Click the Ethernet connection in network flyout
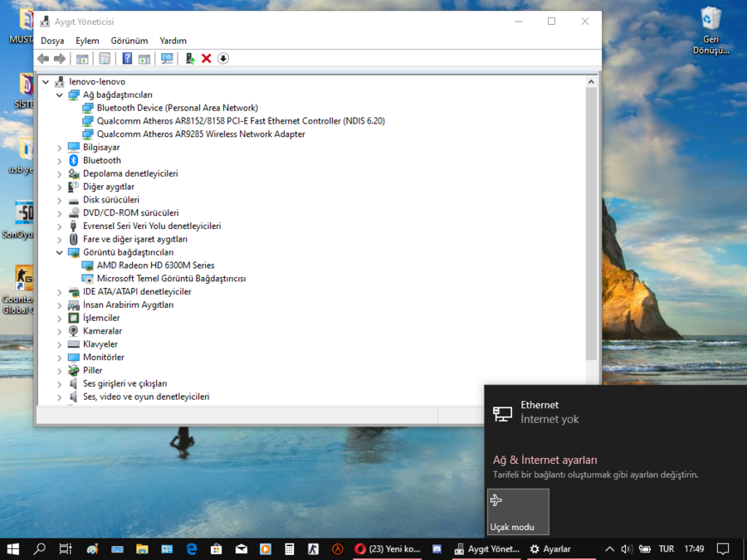The image size is (747, 560). click(x=616, y=412)
